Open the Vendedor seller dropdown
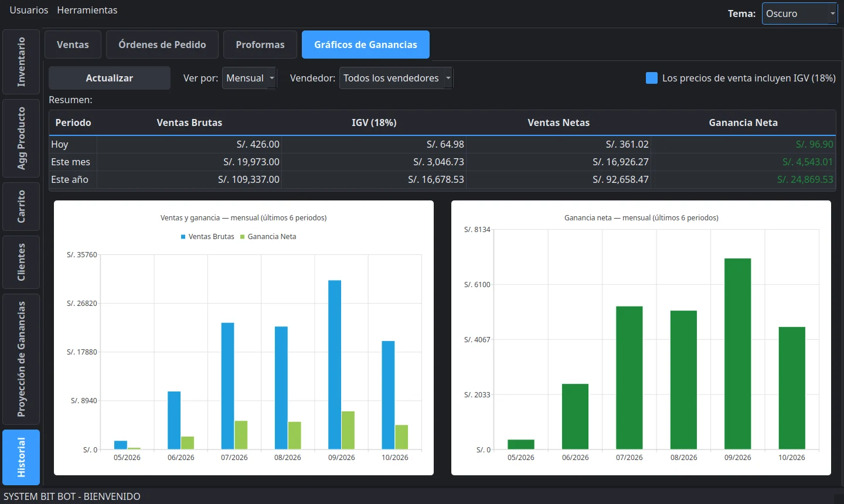This screenshot has width=844, height=504. coord(396,78)
